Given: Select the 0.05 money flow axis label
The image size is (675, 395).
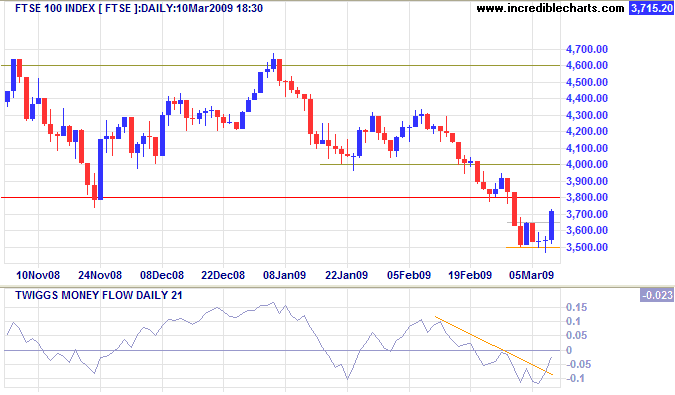Looking at the screenshot, I should [576, 335].
